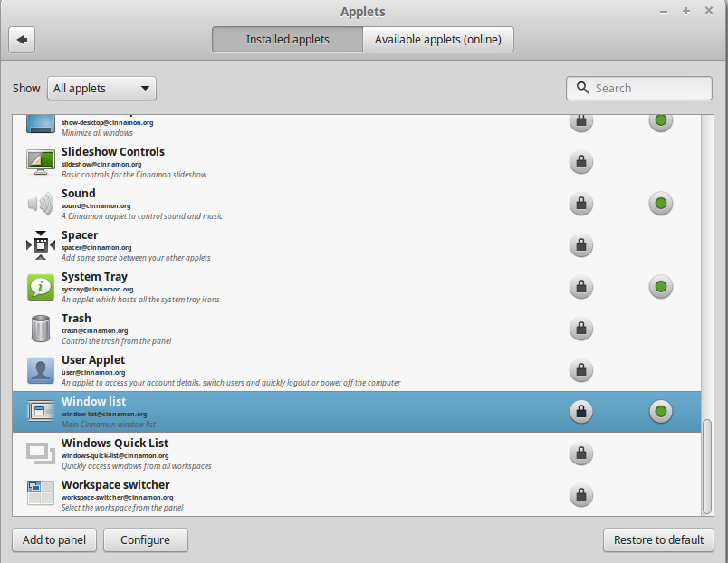The width and height of the screenshot is (728, 563).
Task: Click the lock icon for Windows Quick List
Action: click(580, 453)
